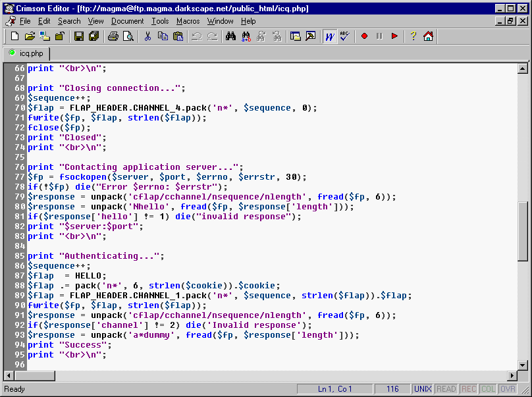Select the icq.php document tab
Viewport: 532px width, 397px height.
coord(27,53)
